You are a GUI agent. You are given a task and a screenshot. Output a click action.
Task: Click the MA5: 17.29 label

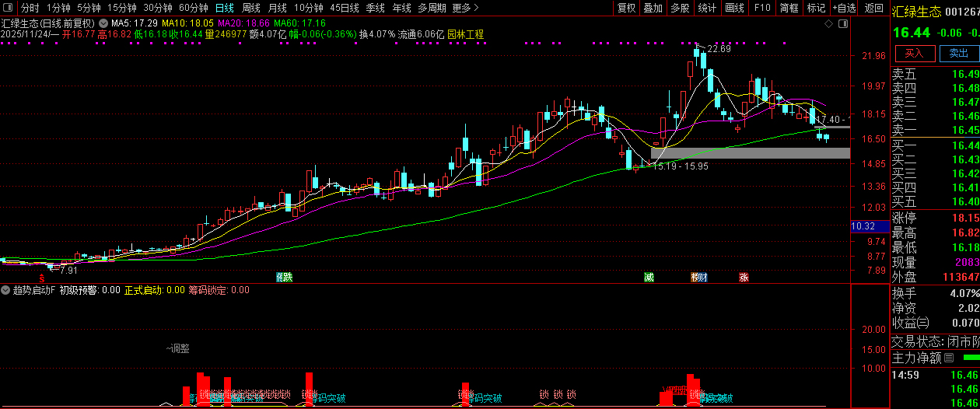(135, 24)
